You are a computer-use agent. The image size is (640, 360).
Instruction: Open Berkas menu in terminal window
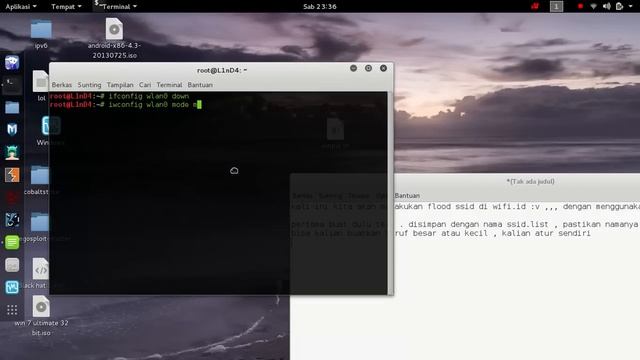(x=62, y=85)
